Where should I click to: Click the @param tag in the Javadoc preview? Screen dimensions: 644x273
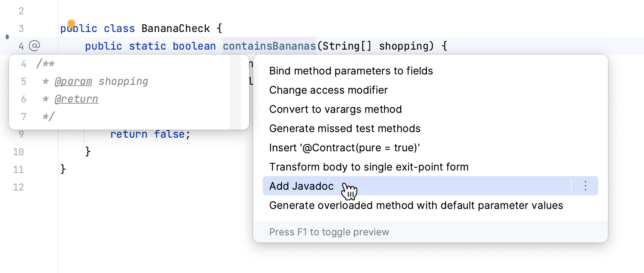pos(74,81)
